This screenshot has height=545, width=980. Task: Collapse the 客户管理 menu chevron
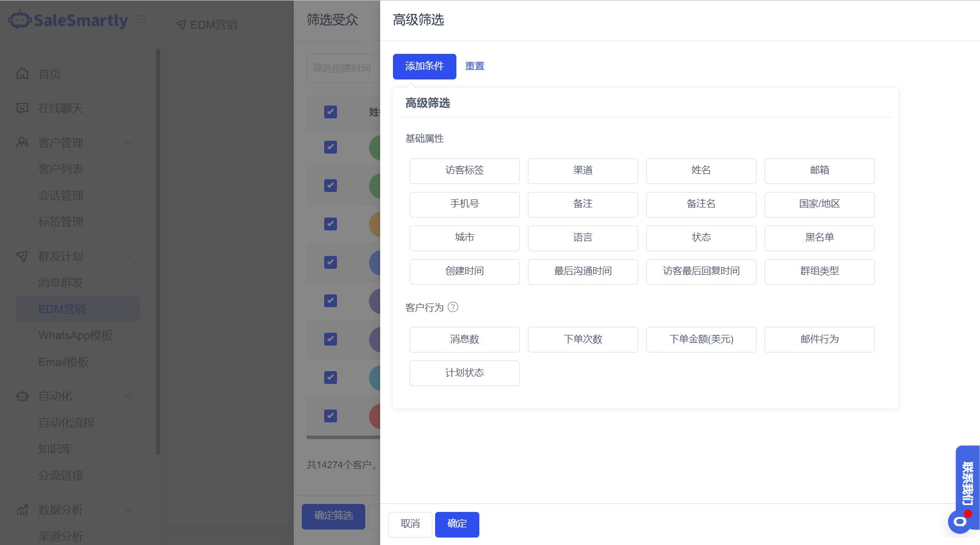tap(128, 142)
